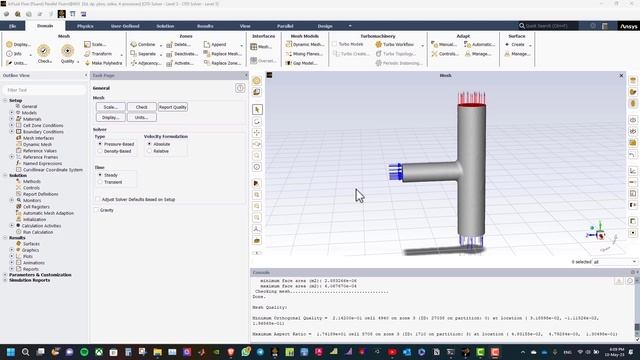Switch to the User-Defined ribbon tab

(125, 26)
